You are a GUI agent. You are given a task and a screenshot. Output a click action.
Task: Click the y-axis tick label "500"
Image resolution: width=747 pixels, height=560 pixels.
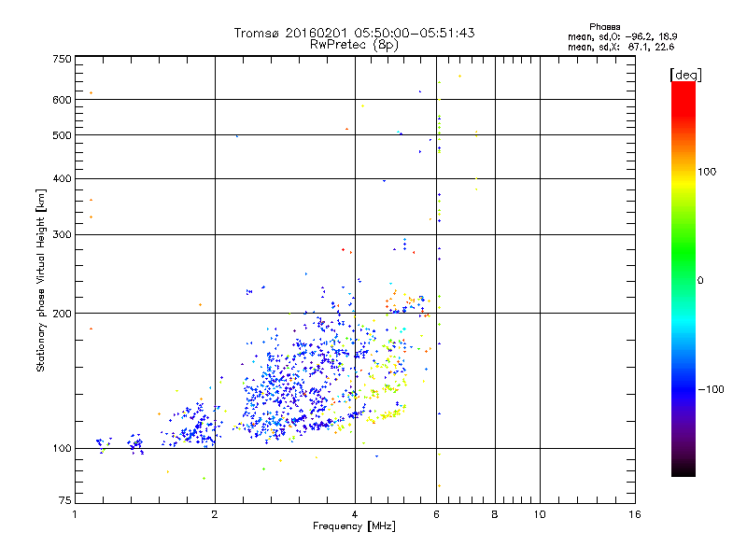point(62,135)
